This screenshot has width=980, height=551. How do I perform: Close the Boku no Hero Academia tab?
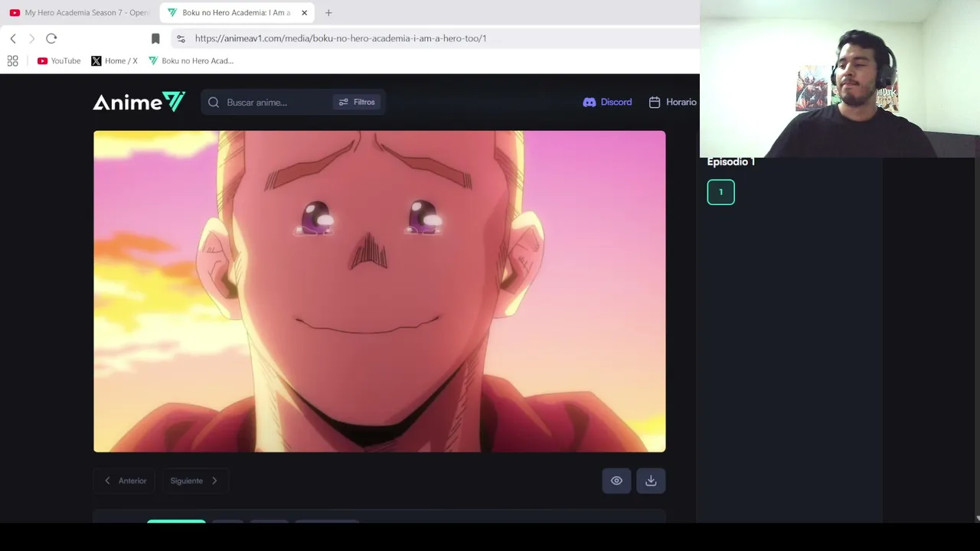pyautogui.click(x=304, y=12)
